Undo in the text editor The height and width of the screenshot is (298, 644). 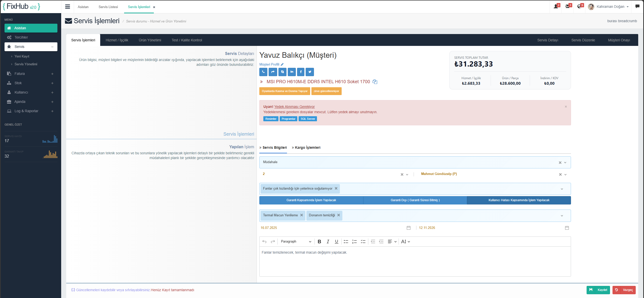tap(264, 242)
